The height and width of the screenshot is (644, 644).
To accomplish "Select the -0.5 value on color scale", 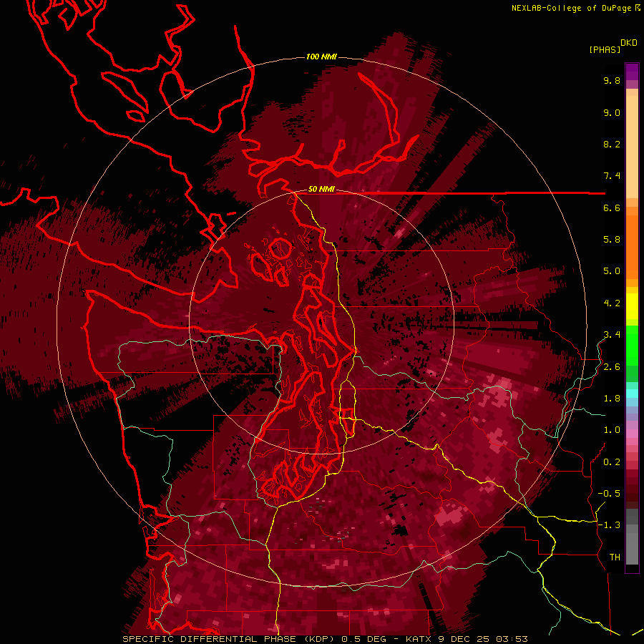I will point(609,494).
